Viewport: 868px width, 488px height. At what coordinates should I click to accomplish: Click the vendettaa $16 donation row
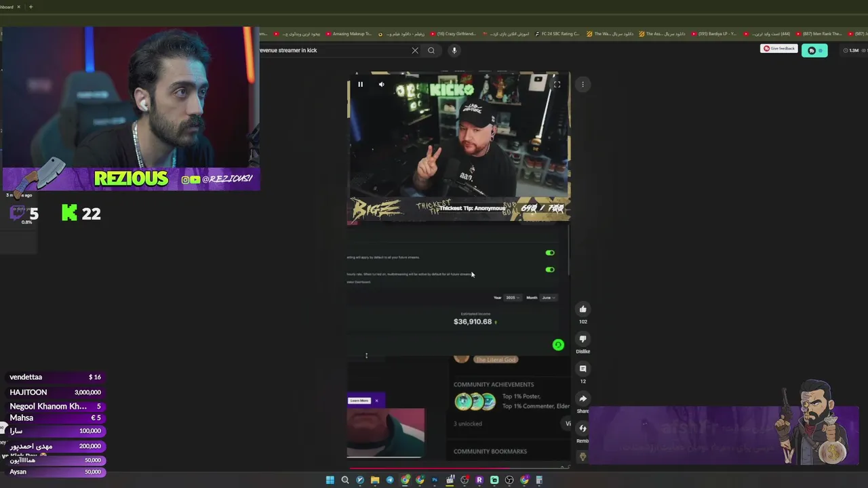tap(55, 377)
